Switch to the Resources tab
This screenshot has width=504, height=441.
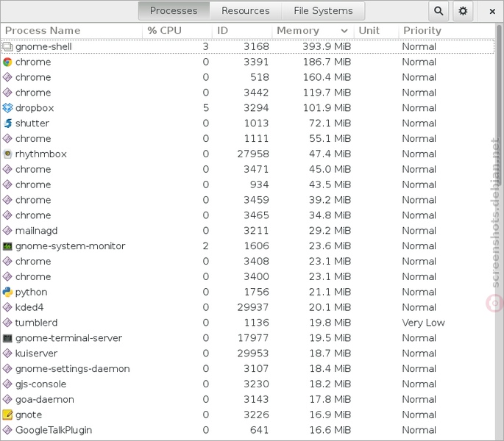tap(246, 11)
